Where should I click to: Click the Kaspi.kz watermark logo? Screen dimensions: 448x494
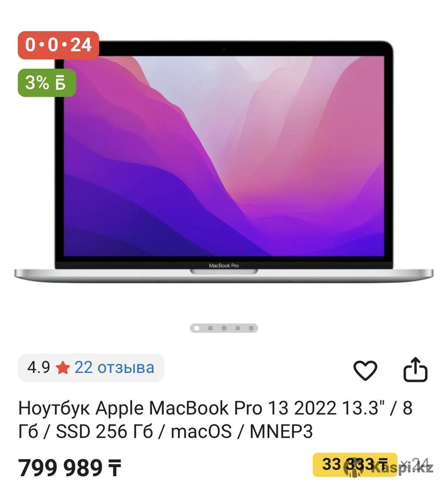tap(394, 468)
